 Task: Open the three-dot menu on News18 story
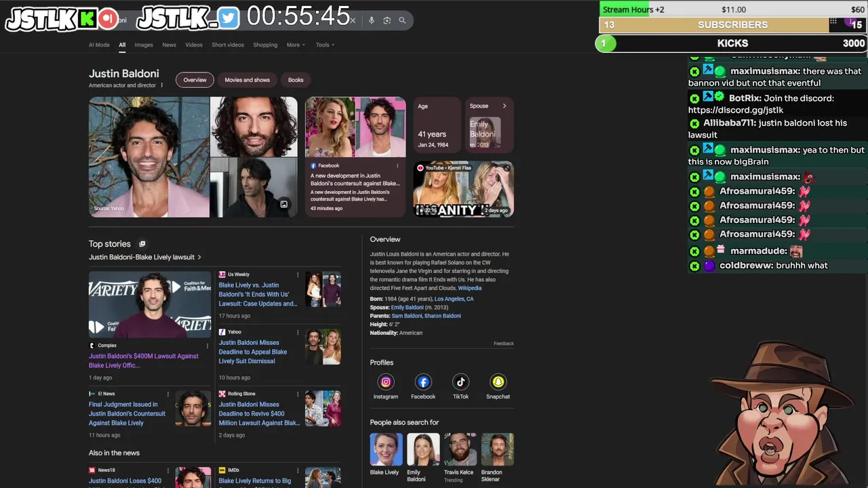tap(168, 470)
